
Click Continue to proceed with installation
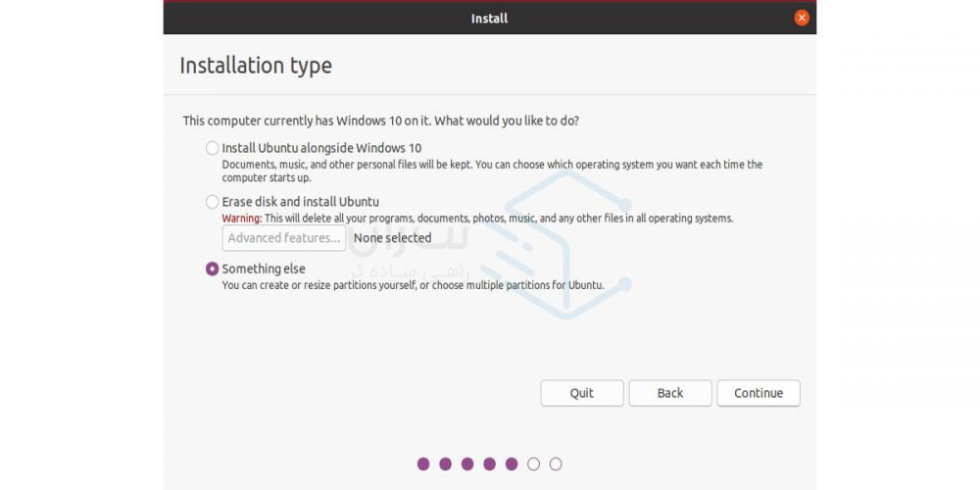[759, 393]
